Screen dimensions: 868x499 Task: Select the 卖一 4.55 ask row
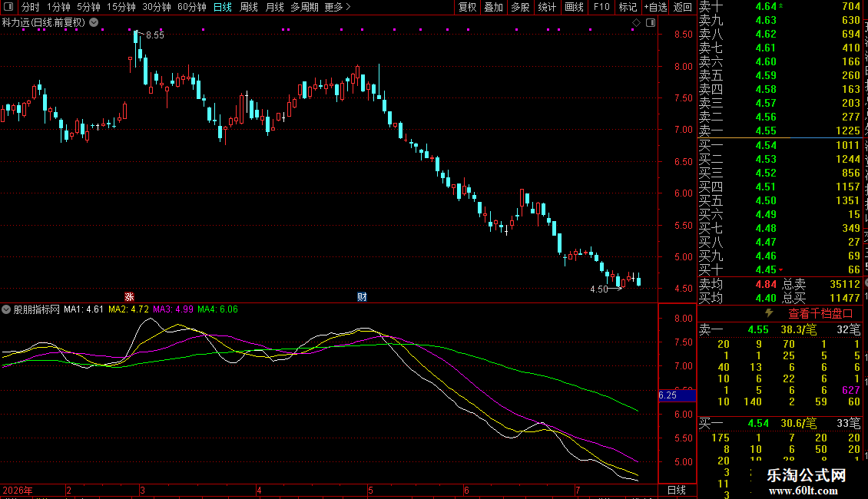coord(780,131)
